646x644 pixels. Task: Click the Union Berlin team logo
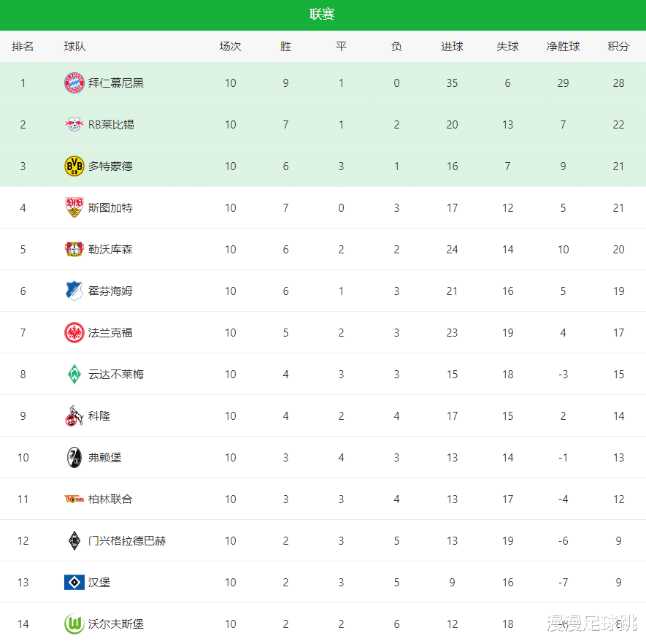[74, 499]
